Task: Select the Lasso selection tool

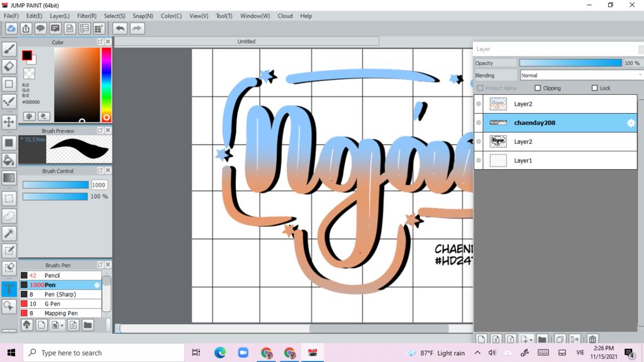Action: pos(9,216)
